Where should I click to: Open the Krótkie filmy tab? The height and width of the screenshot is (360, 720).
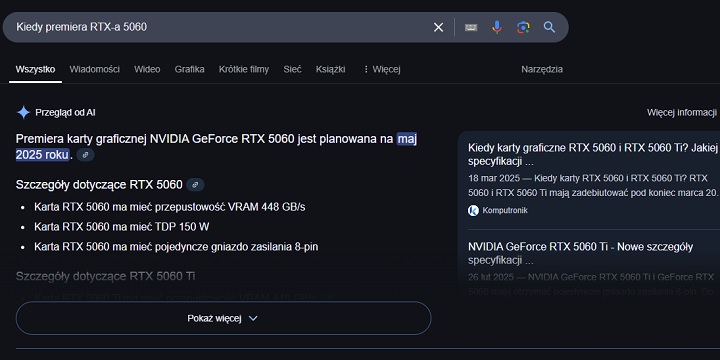coord(244,69)
